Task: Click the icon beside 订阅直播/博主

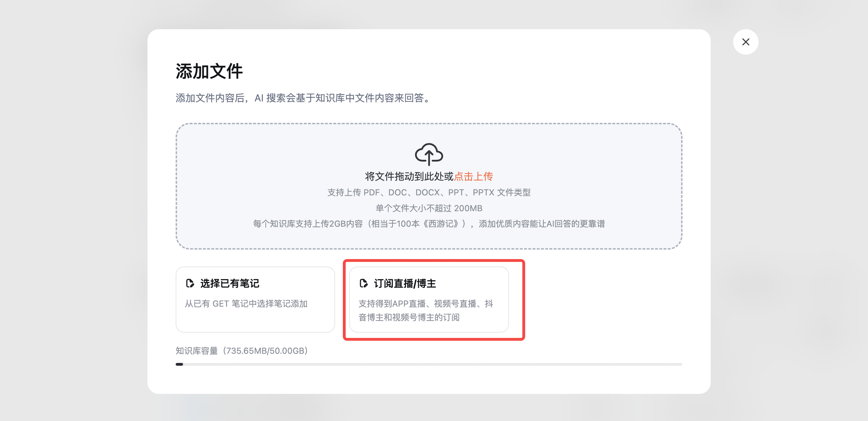Action: pyautogui.click(x=364, y=283)
